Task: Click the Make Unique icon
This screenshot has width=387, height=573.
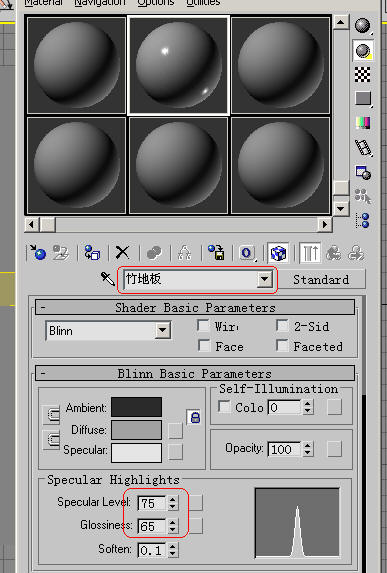Action: pos(185,253)
